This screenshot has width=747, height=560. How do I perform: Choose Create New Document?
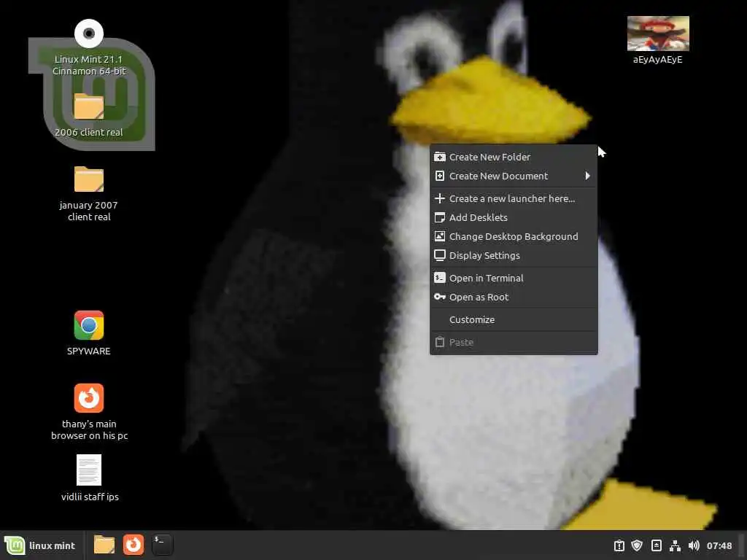[514, 176]
